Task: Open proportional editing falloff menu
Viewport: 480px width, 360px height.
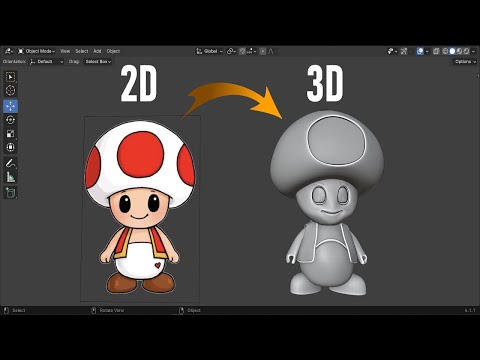Action: [272, 51]
